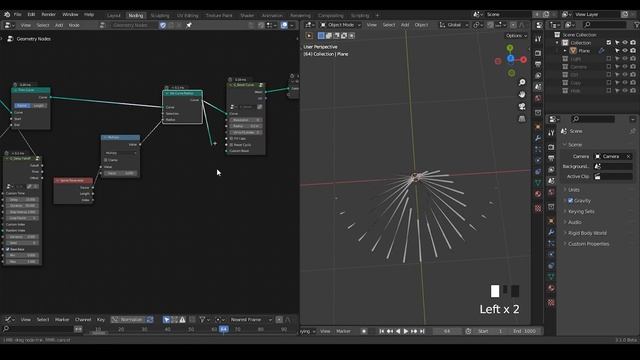The image size is (640, 360).
Task: Open Nearest Frame snapping dropdown
Action: click(x=251, y=320)
